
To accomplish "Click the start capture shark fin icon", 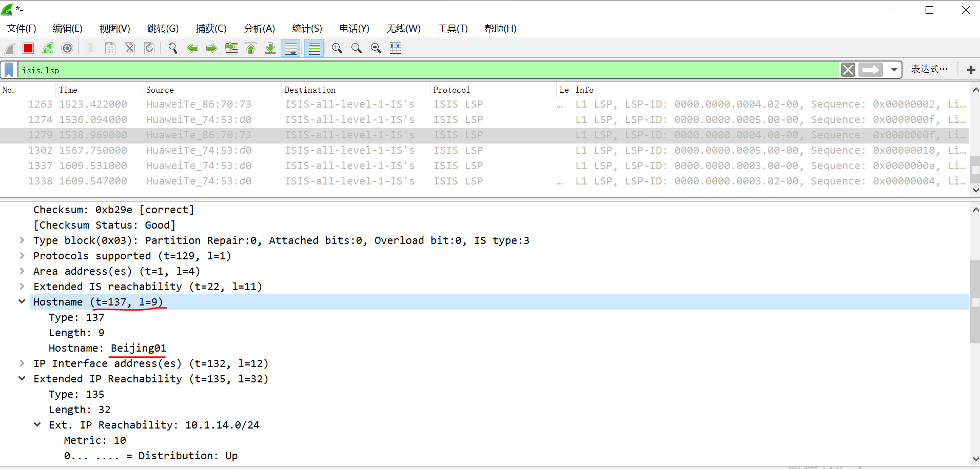I will pos(9,49).
